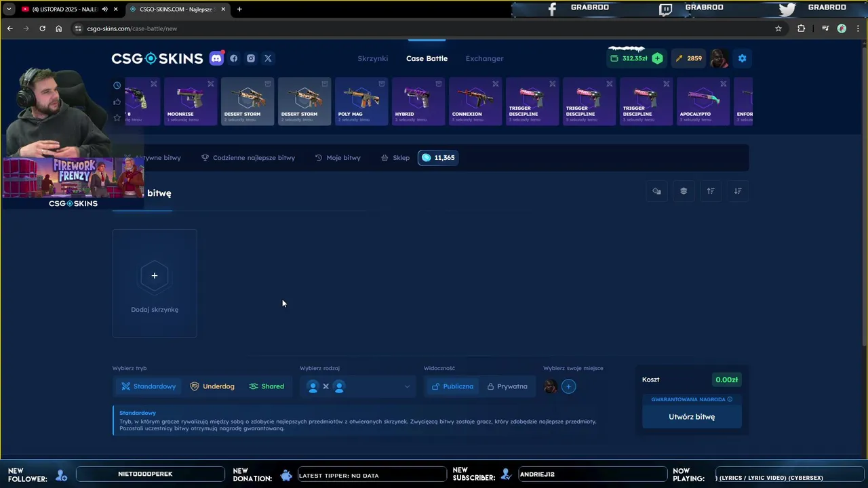Click the plus icon to choose your seat
This screenshot has width=868, height=488.
click(x=568, y=386)
